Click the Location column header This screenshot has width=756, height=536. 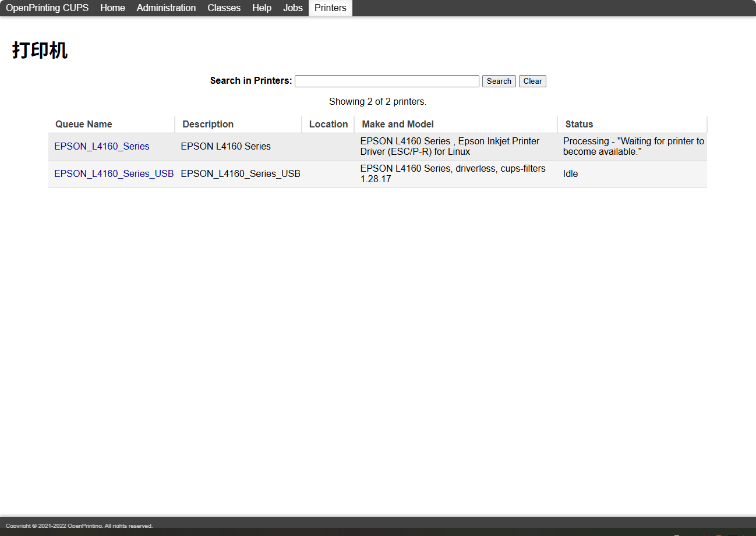(328, 124)
